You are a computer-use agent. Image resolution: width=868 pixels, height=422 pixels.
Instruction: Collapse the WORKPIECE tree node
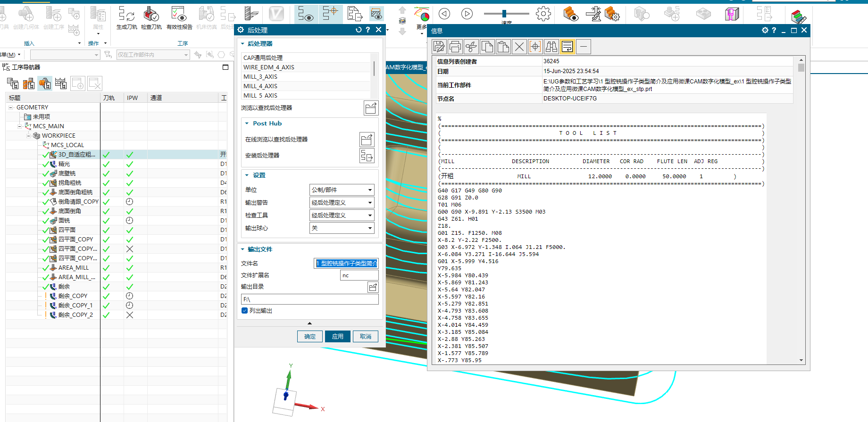coord(29,136)
